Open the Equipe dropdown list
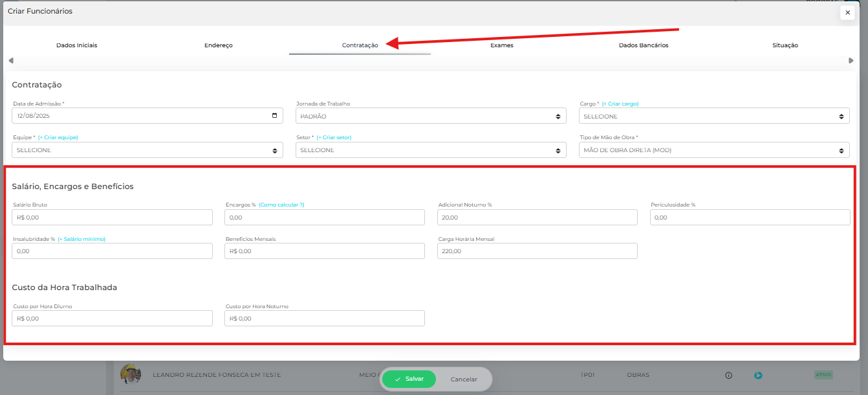Image resolution: width=868 pixels, height=395 pixels. [147, 150]
